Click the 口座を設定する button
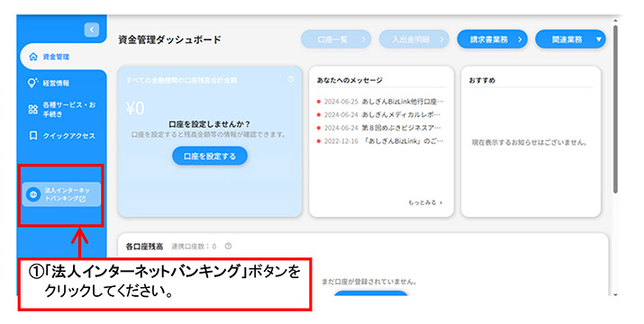Screen dimensions: 644x324 coord(210,156)
